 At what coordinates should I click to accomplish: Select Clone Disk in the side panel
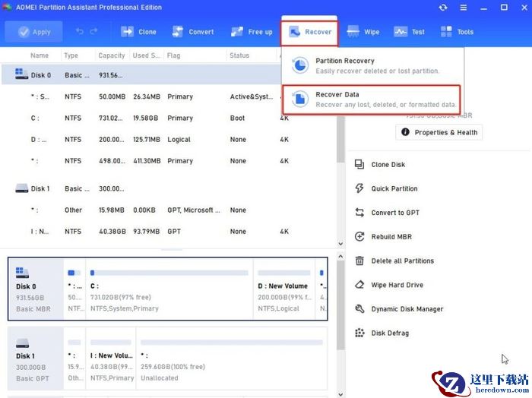[x=388, y=165]
